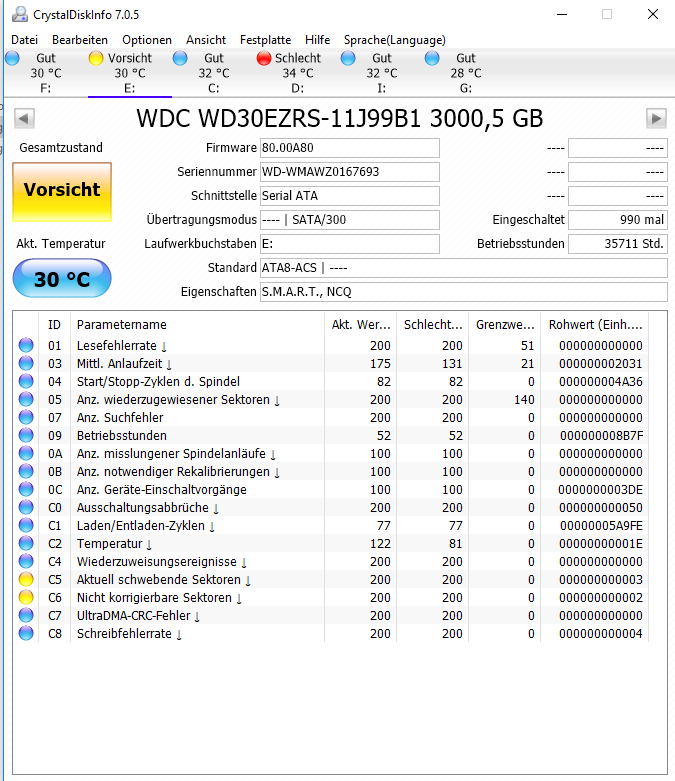Screen dimensions: 675x781
Task: Click status orb for Start/Stopp-Zyklen row
Action: pyautogui.click(x=26, y=381)
